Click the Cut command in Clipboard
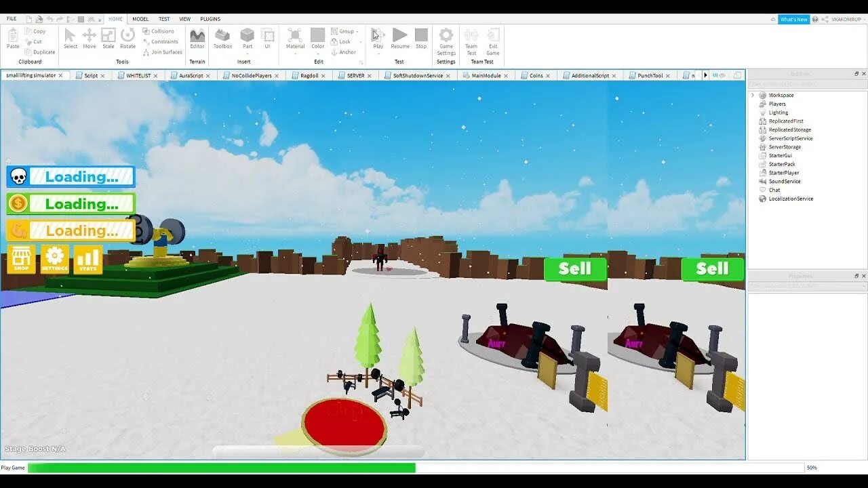 33,42
